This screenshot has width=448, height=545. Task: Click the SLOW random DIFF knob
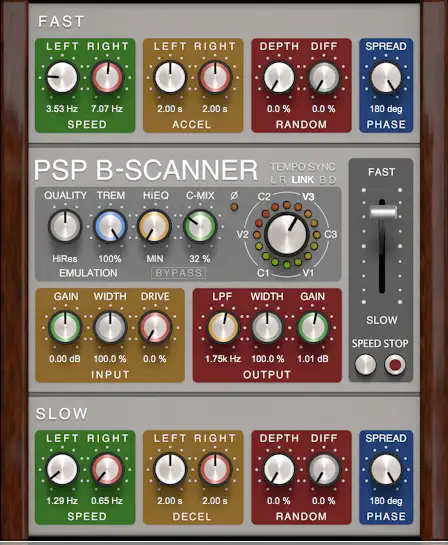tap(324, 469)
